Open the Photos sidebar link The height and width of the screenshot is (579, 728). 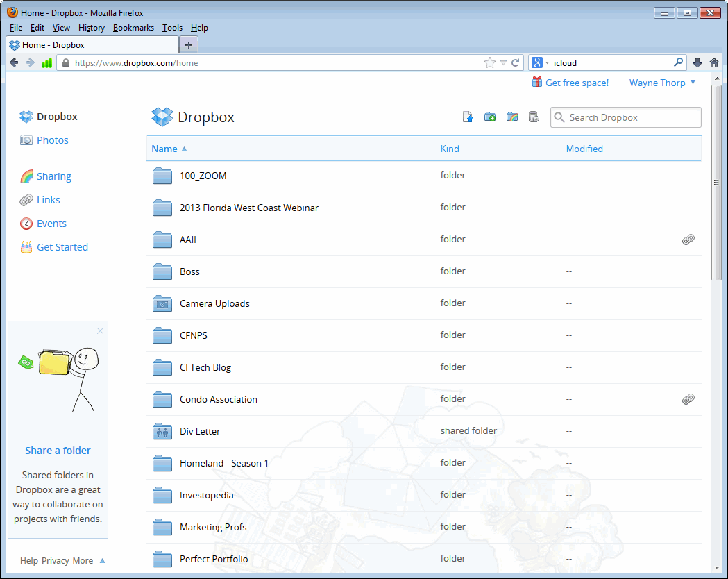[x=53, y=140]
